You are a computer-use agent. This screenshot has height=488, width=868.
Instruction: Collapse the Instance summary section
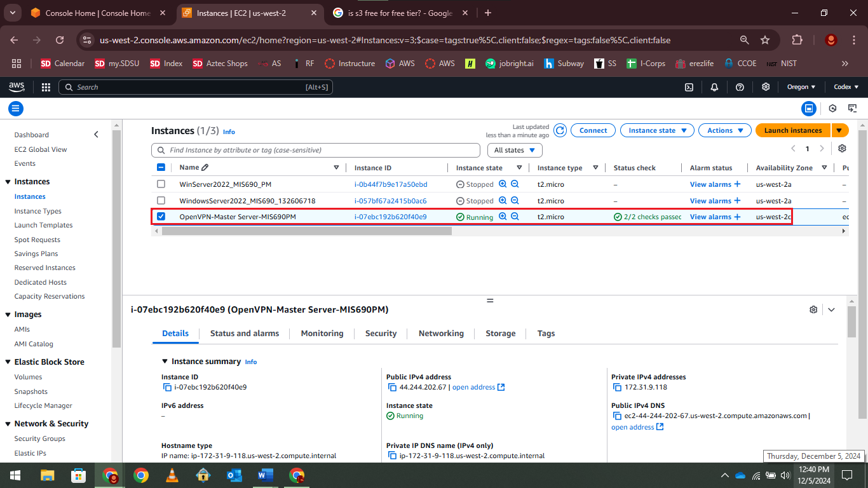[165, 361]
